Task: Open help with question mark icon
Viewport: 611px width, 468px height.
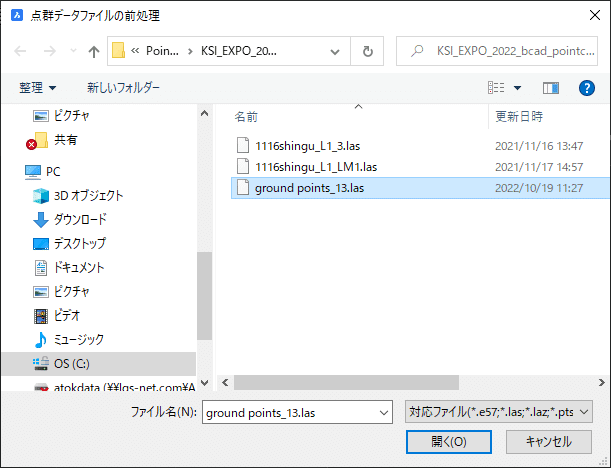Action: tap(586, 88)
